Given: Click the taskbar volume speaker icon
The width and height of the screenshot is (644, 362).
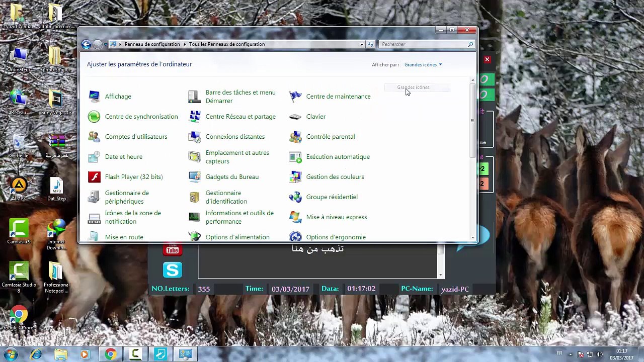Looking at the screenshot, I should [599, 354].
